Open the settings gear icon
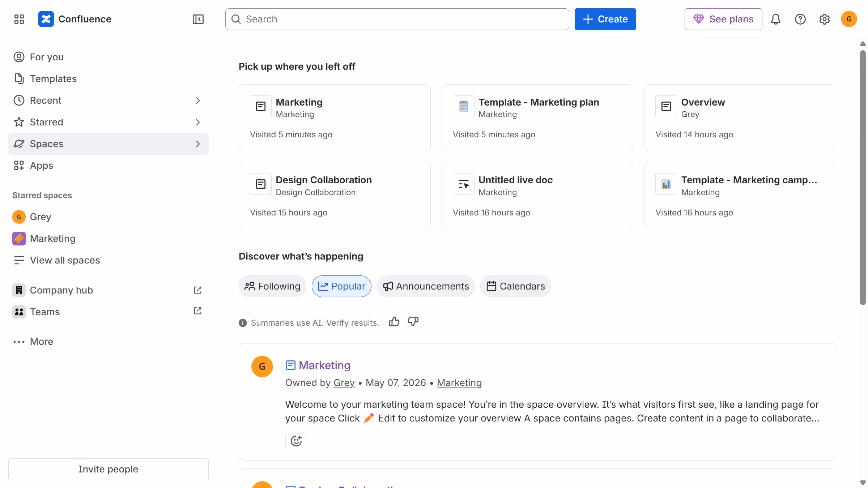Image resolution: width=868 pixels, height=488 pixels. [x=824, y=19]
